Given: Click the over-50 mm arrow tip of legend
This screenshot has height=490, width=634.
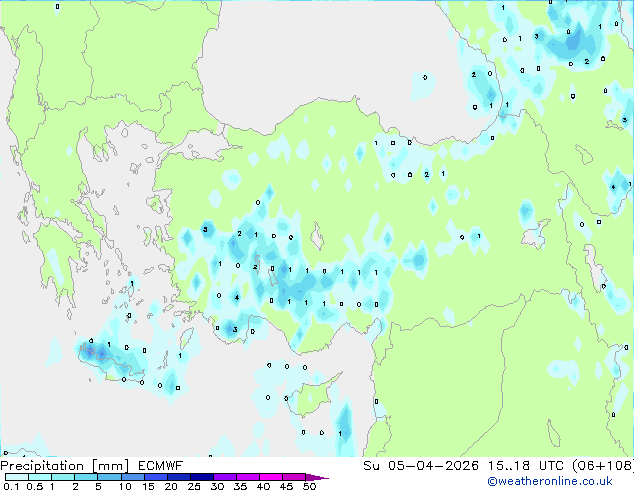Looking at the screenshot, I should (x=318, y=477).
